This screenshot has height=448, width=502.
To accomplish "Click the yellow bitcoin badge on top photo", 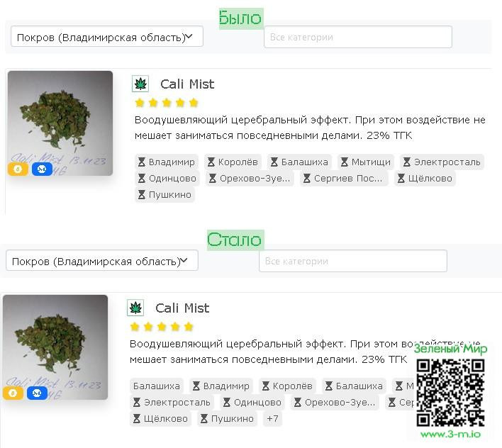I will pyautogui.click(x=18, y=169).
